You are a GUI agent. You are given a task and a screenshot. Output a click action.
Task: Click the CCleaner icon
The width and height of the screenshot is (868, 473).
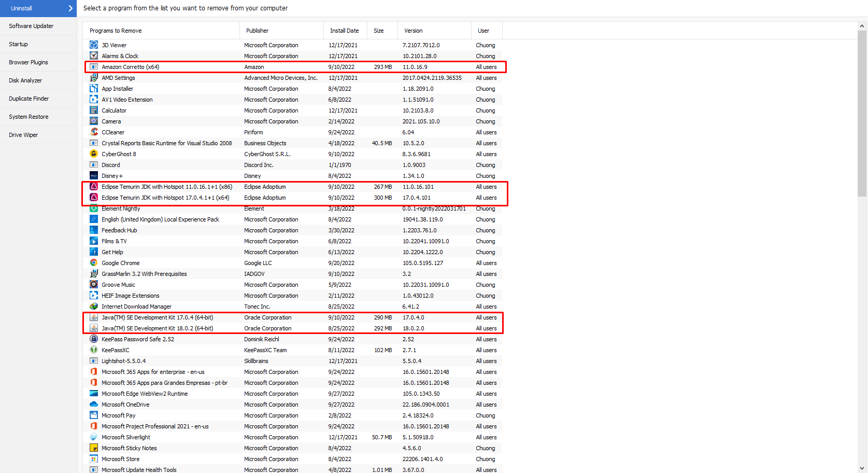[x=94, y=132]
